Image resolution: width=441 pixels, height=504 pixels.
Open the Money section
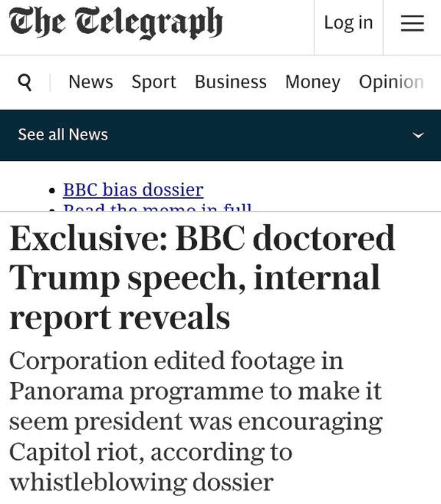312,82
